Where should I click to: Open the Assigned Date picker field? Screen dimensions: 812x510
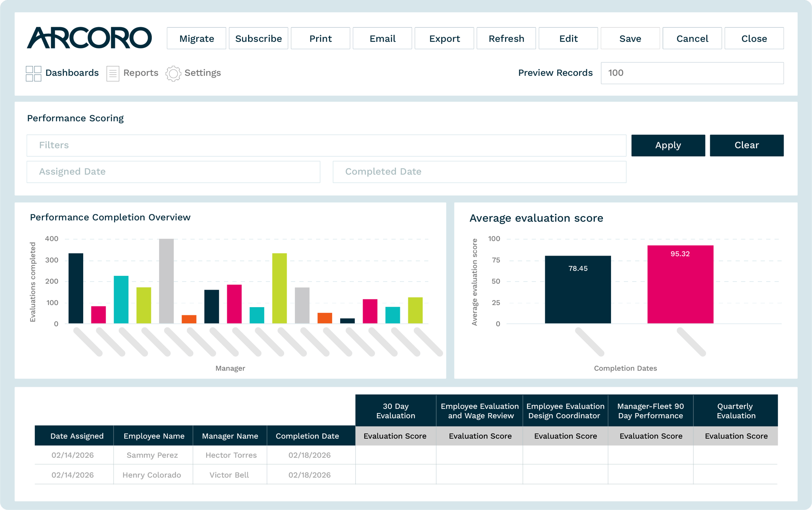pos(173,172)
